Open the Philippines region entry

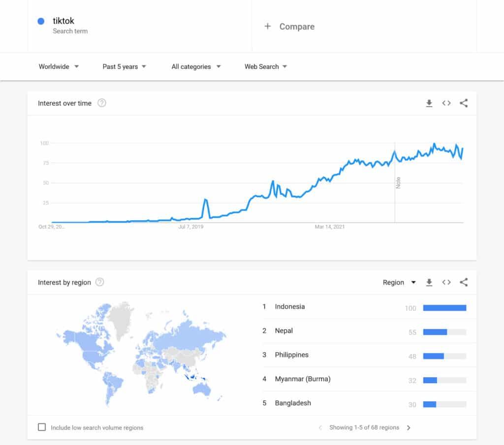pos(292,355)
